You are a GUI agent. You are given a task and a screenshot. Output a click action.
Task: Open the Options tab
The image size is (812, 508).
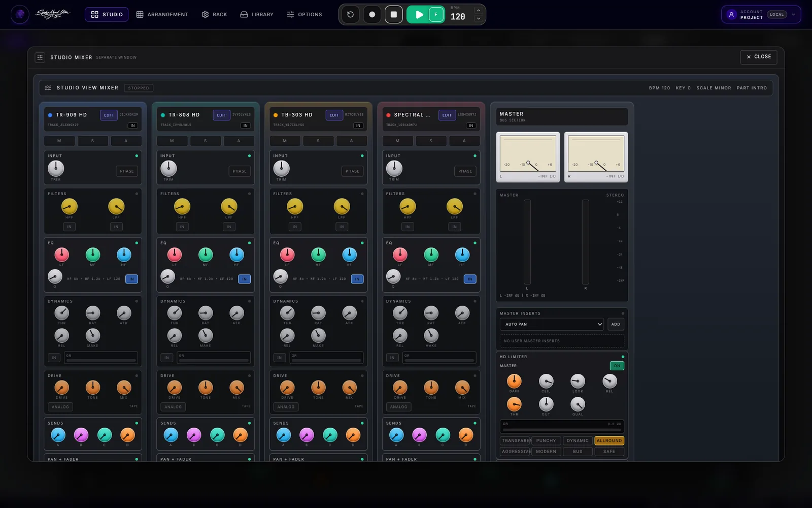[x=304, y=15]
